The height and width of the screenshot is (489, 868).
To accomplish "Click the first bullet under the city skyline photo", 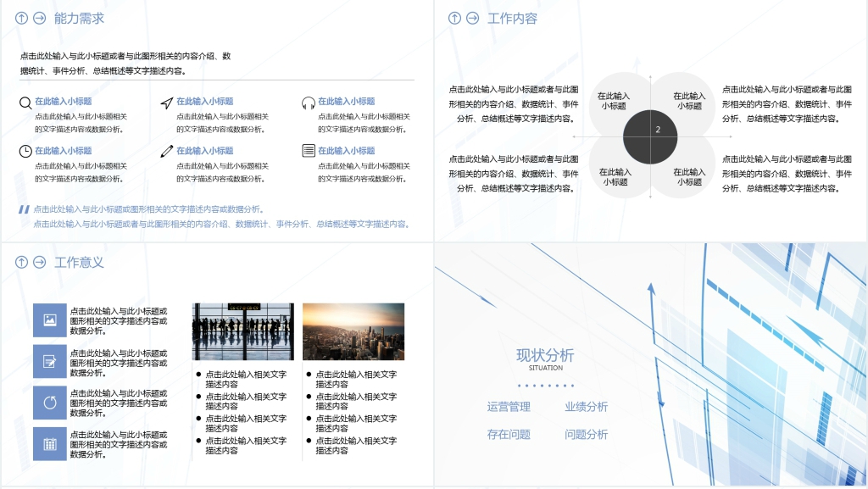I will (x=356, y=379).
